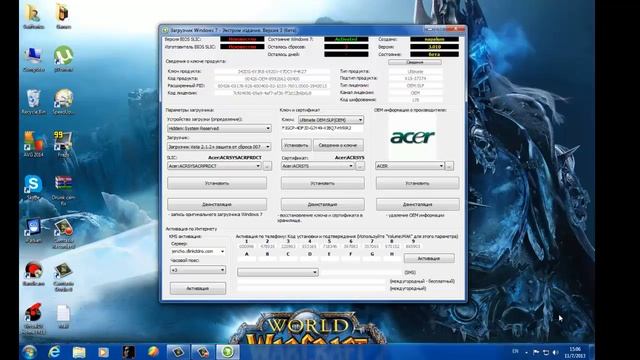Click the browse '...' button beside Сертификат dropdown
The height and width of the screenshot is (360, 640).
tap(360, 166)
